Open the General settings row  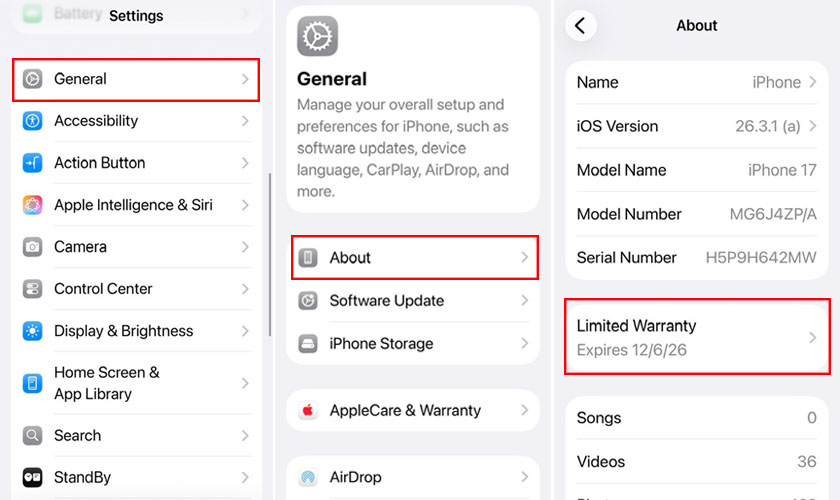(136, 79)
